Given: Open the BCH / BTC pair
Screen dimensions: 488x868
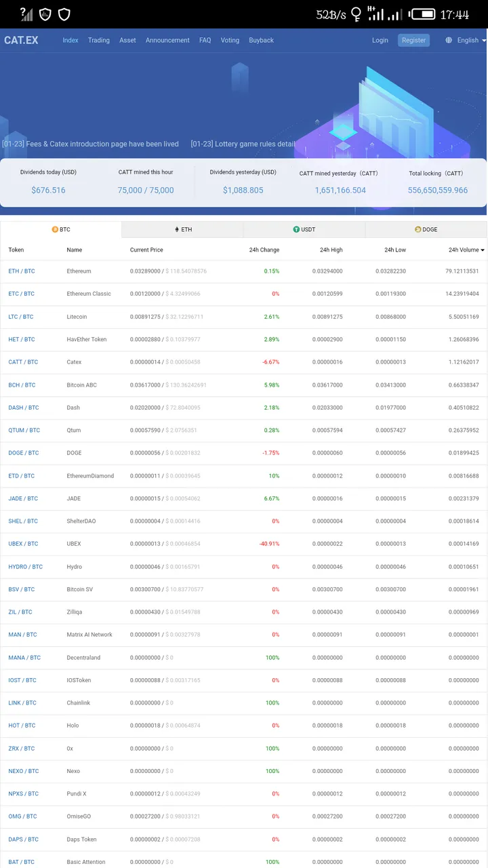Looking at the screenshot, I should (22, 385).
